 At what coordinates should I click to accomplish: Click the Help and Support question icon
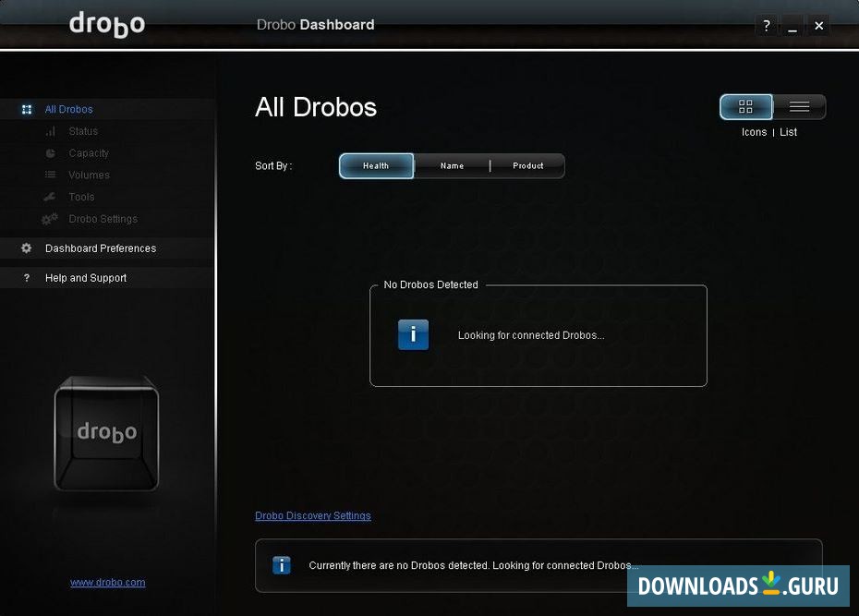tap(26, 278)
